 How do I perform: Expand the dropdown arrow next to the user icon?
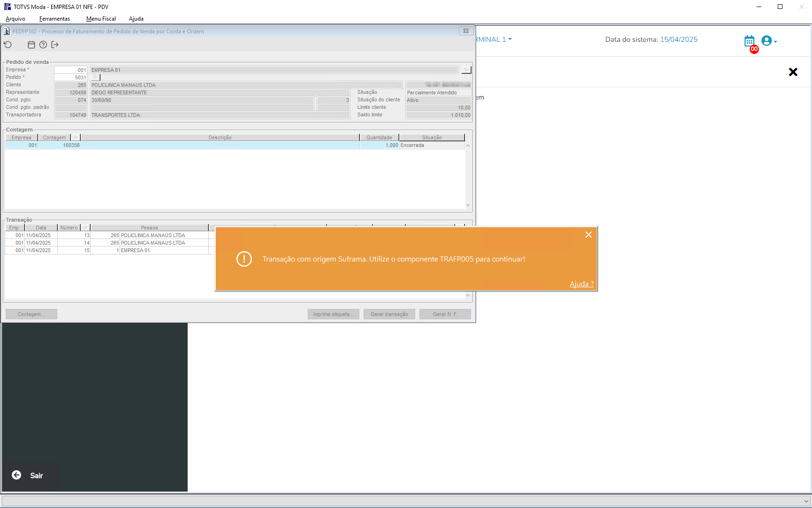(x=775, y=42)
